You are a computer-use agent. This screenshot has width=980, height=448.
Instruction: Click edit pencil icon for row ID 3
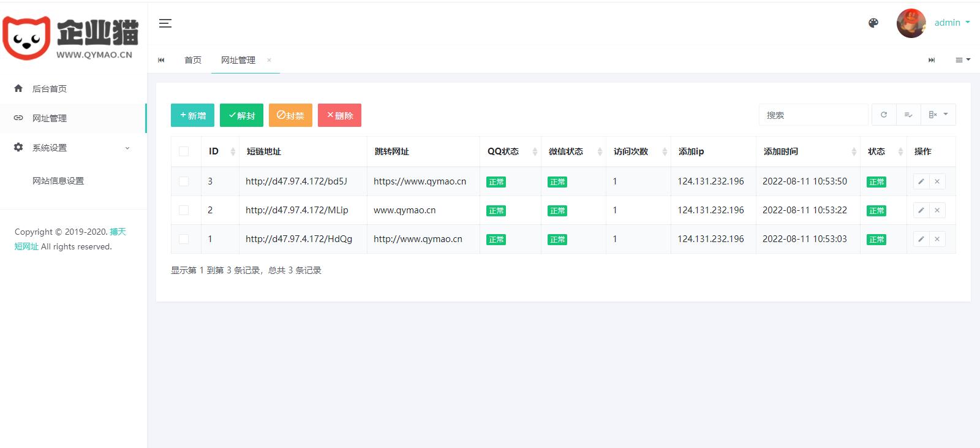coord(921,181)
